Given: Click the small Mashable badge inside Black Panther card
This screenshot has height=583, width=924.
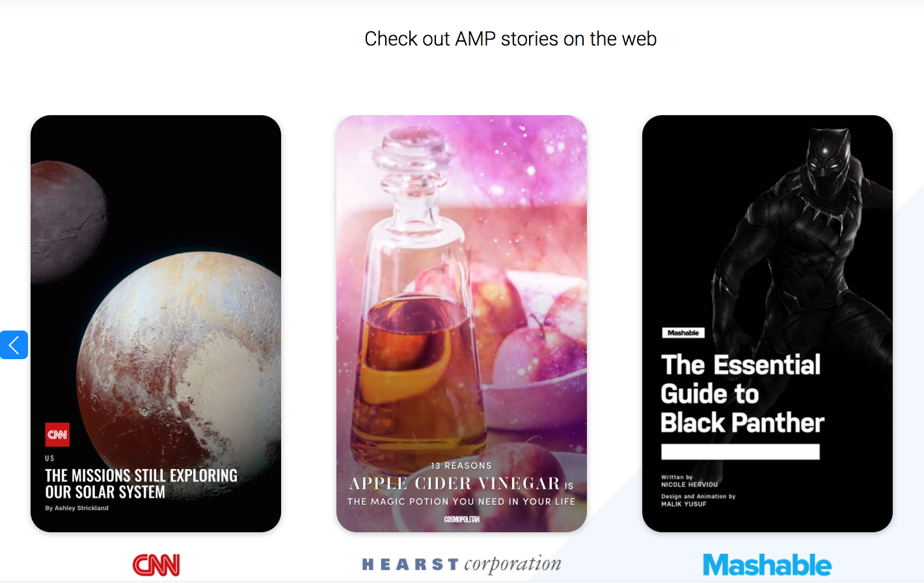Looking at the screenshot, I should [683, 333].
